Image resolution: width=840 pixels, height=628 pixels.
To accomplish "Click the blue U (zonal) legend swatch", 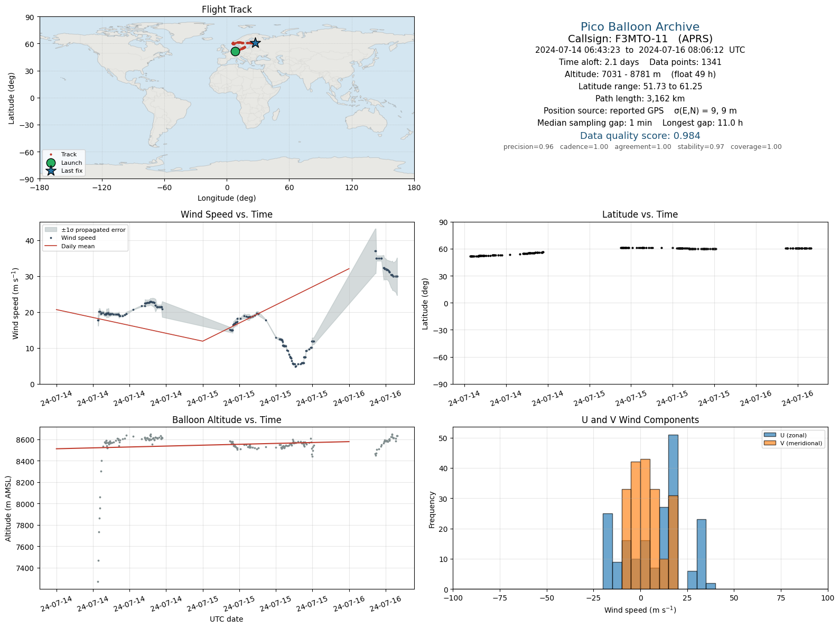I will (770, 435).
